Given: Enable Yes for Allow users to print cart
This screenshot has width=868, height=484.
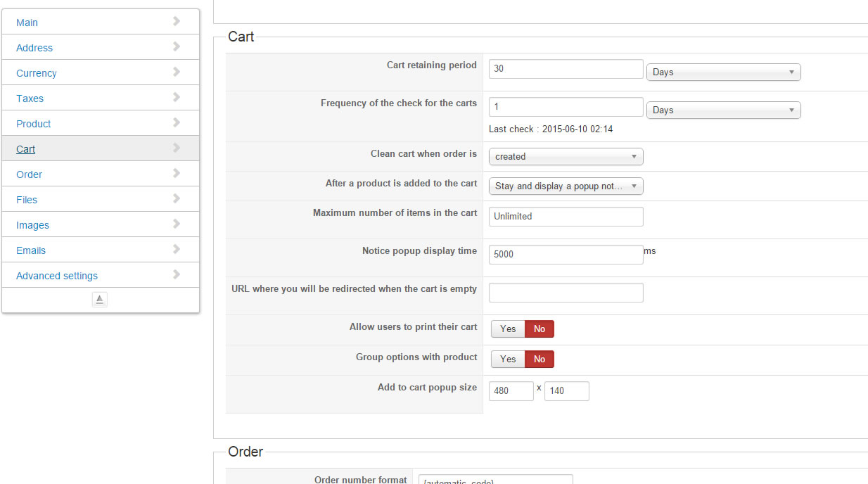Looking at the screenshot, I should pos(508,329).
